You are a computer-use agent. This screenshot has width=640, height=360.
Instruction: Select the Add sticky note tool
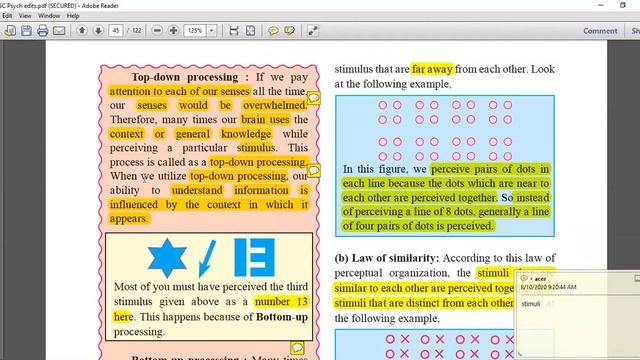pos(273,31)
